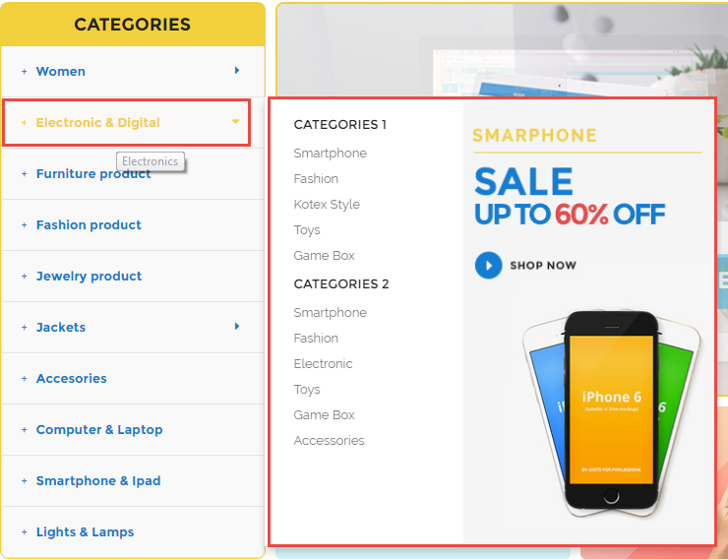The image size is (728, 560).
Task: Select Kotex Style under Categories 1
Action: point(327,205)
